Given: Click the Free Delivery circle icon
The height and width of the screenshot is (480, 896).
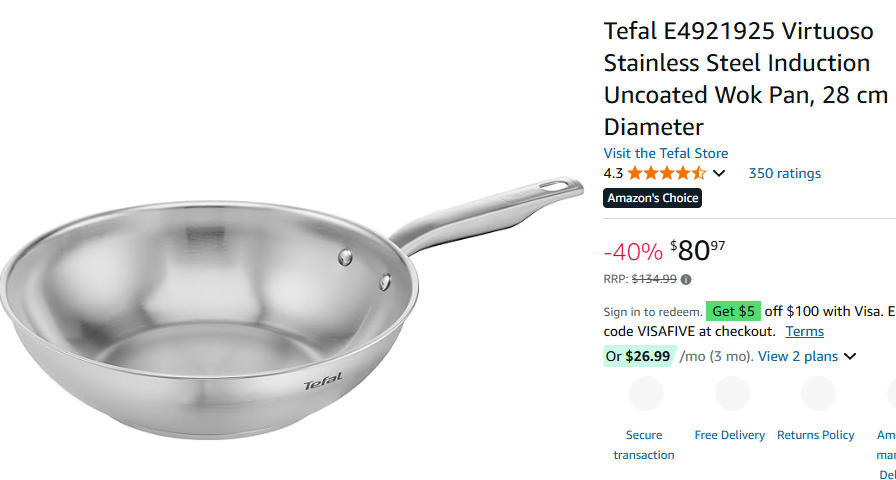Looking at the screenshot, I should (732, 394).
